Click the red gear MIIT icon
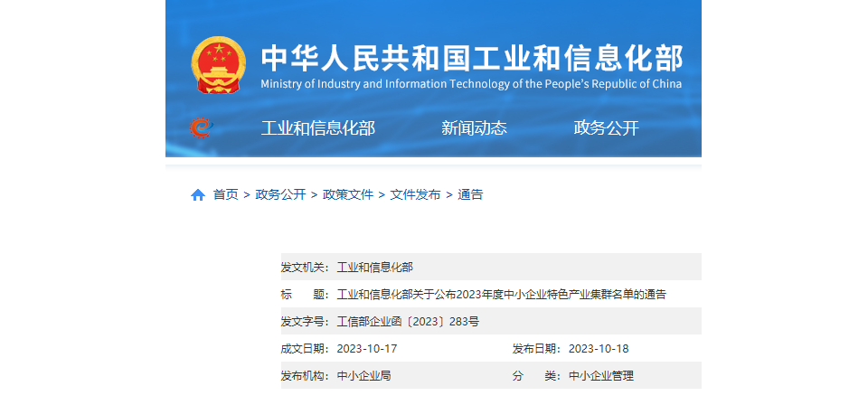868x405 pixels. (201, 127)
